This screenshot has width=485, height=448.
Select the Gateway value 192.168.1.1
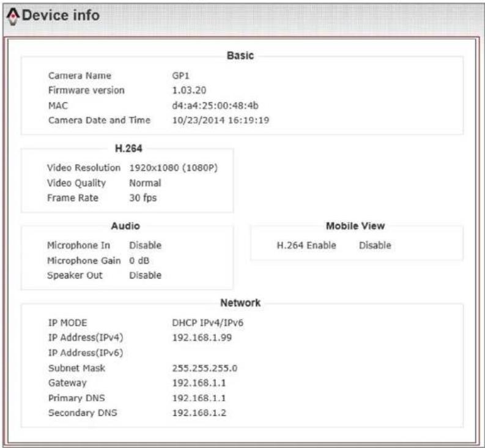tap(199, 383)
